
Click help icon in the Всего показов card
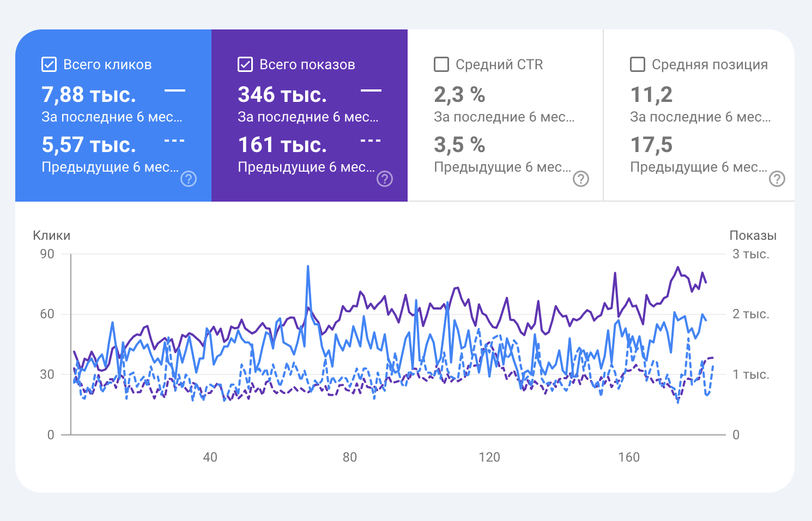pos(385,179)
